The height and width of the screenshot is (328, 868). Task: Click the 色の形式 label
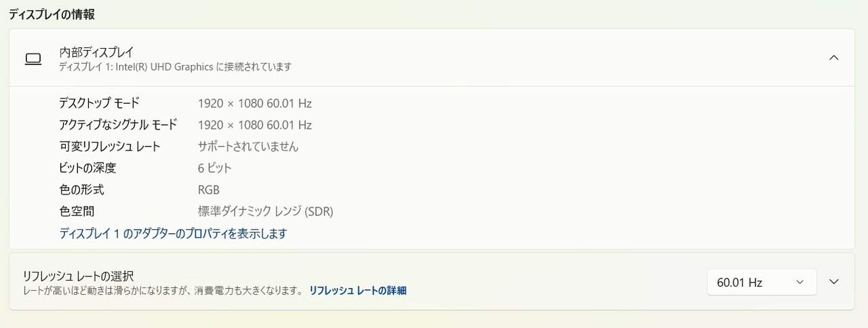point(81,190)
